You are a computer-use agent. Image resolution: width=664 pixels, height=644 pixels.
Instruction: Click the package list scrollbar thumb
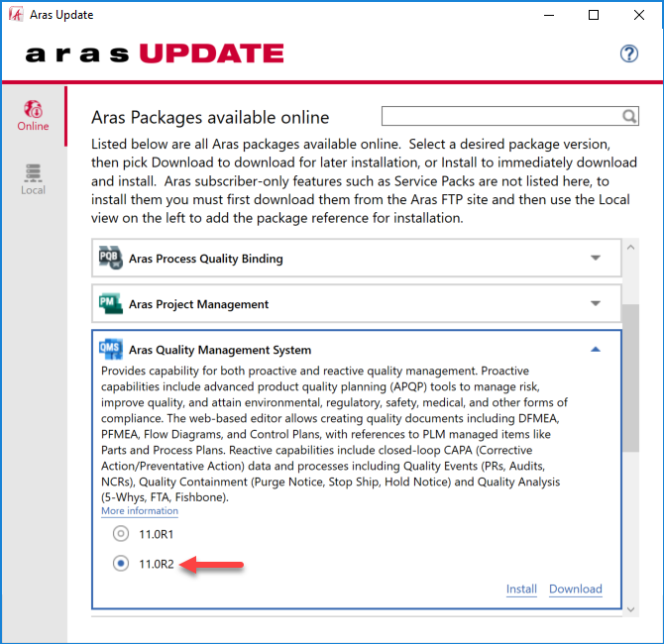click(x=631, y=376)
